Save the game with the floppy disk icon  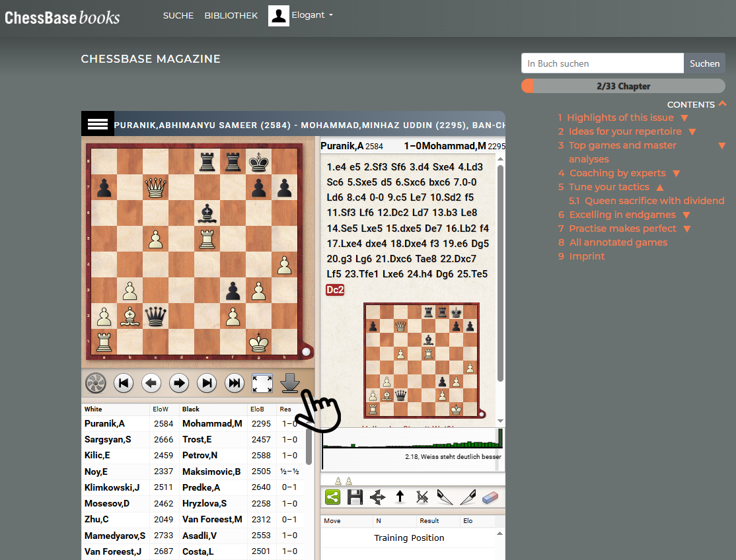tap(355, 497)
